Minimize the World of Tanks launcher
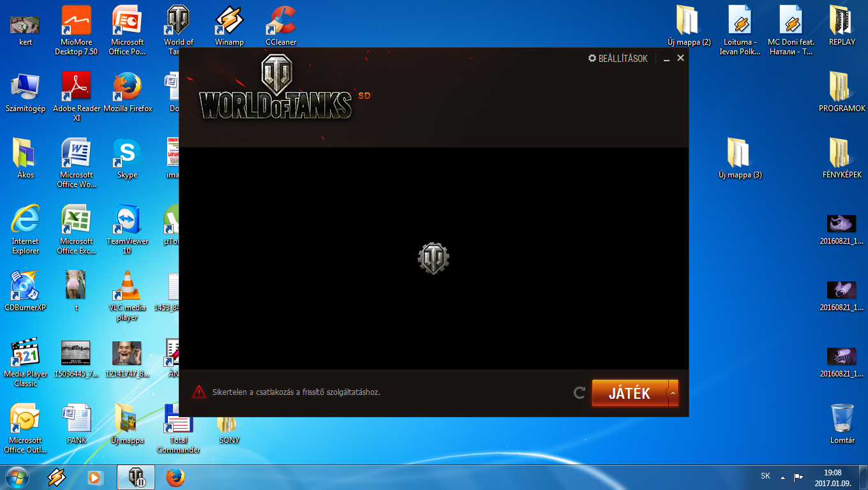 667,59
